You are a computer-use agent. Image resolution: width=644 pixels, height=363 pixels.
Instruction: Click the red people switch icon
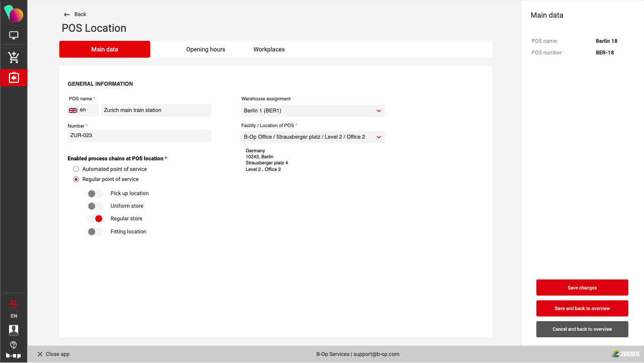click(14, 303)
